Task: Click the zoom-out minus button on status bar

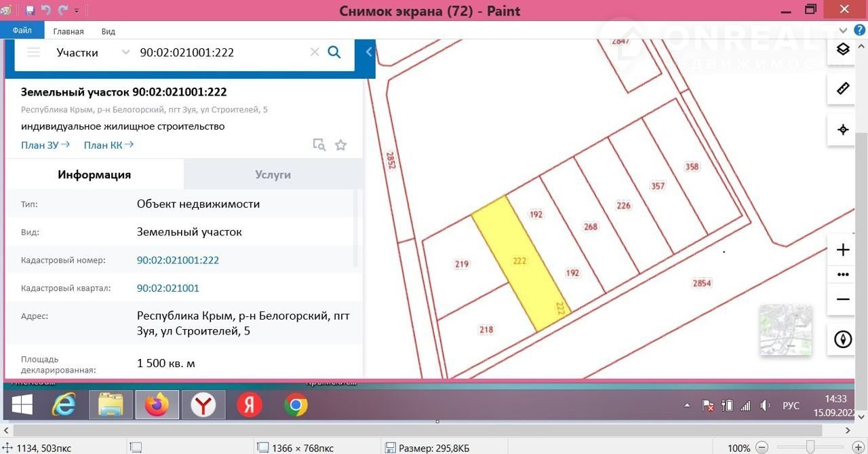Action: 762,448
